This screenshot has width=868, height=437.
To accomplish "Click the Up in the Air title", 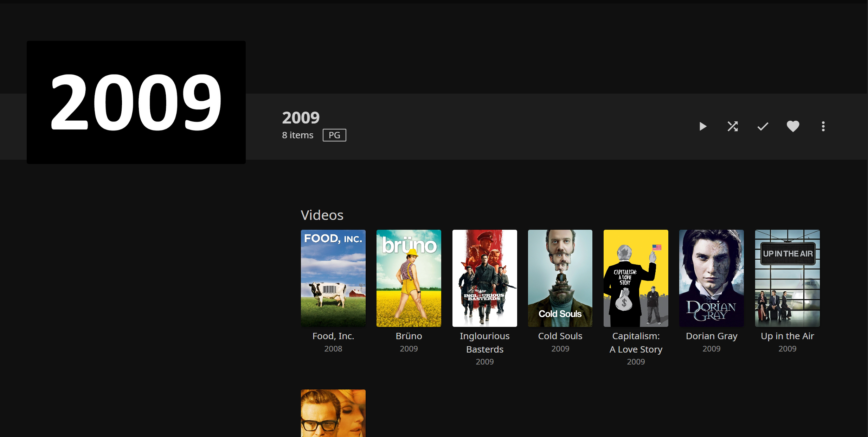I will coord(787,336).
